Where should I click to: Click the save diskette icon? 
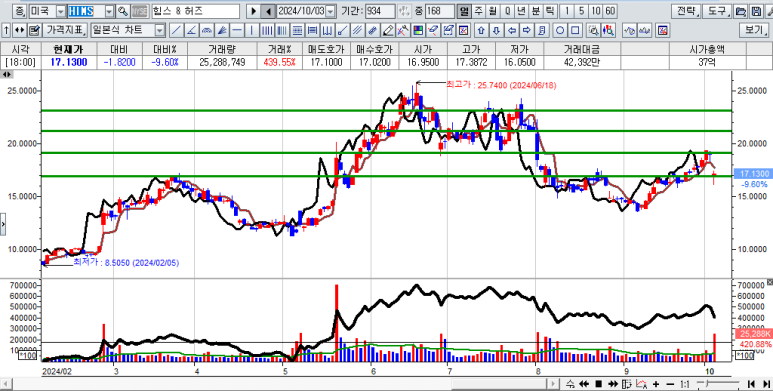(755, 11)
